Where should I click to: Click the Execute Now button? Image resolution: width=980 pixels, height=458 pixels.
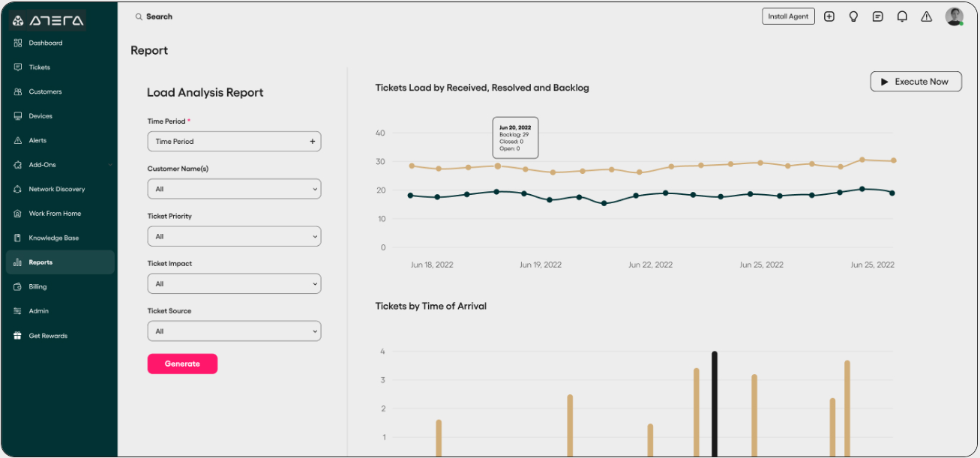(x=916, y=82)
